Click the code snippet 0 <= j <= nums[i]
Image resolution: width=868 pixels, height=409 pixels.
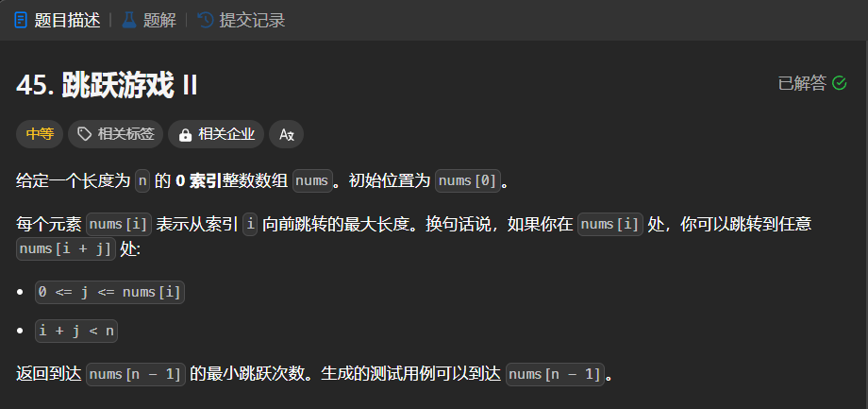109,292
